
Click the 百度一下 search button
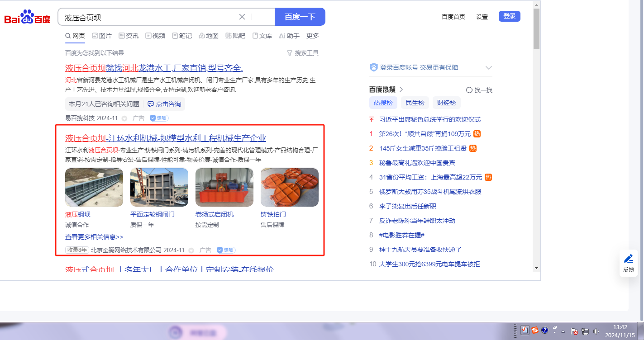tap(300, 17)
